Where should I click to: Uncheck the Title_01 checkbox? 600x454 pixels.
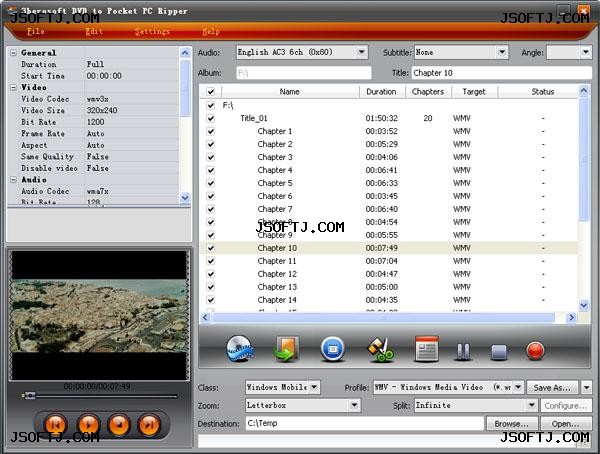click(x=210, y=118)
